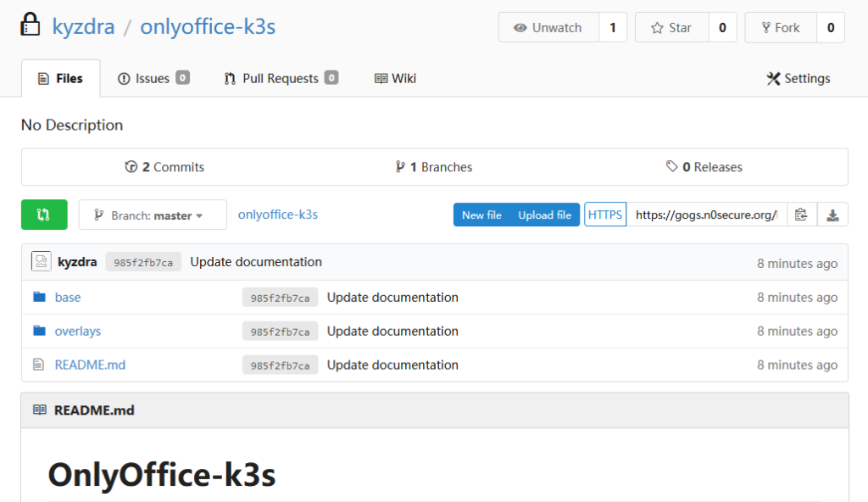The width and height of the screenshot is (868, 502).
Task: Click the kyzdra avatar image
Action: (41, 261)
